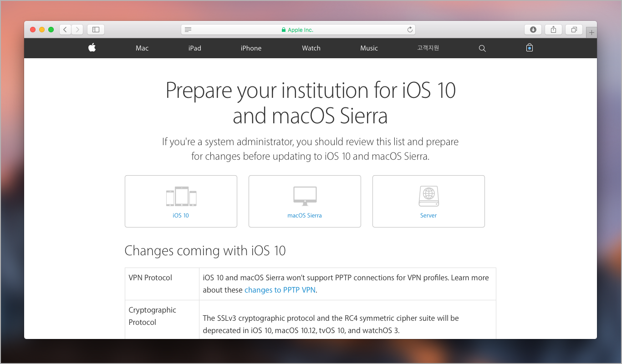Viewport: 622px width, 364px height.
Task: Open the Watch navigation item
Action: pos(311,48)
